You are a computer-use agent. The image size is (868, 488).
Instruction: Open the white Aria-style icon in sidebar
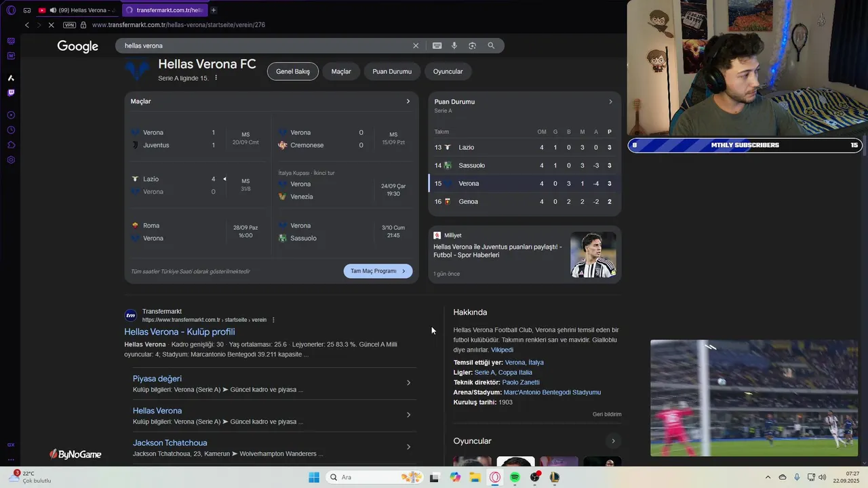coord(11,78)
